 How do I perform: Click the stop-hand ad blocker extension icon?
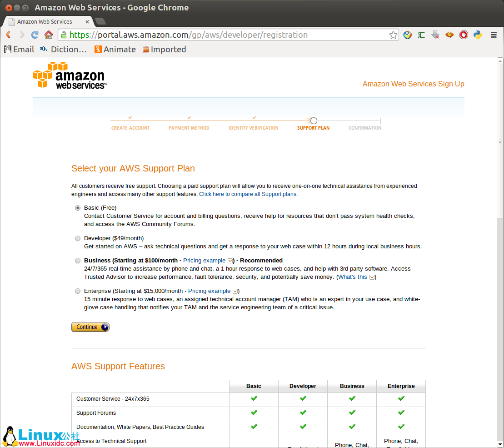point(464,35)
